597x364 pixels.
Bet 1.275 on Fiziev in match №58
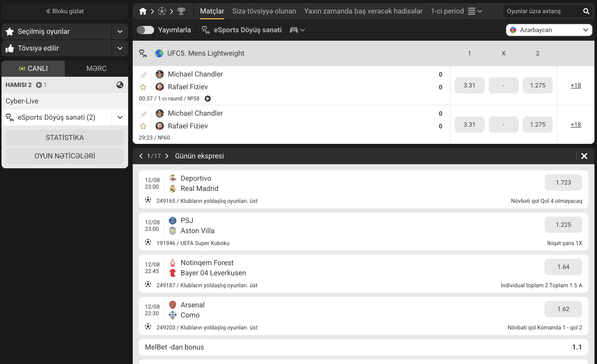coord(538,85)
